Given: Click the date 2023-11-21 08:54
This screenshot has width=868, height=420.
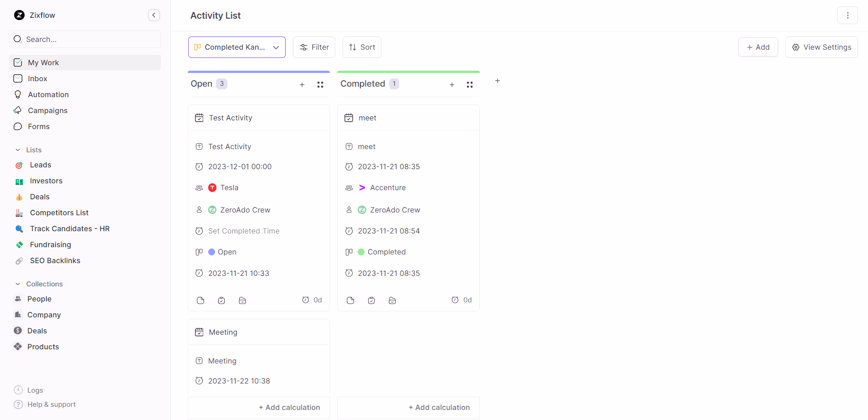Looking at the screenshot, I should pos(389,231).
